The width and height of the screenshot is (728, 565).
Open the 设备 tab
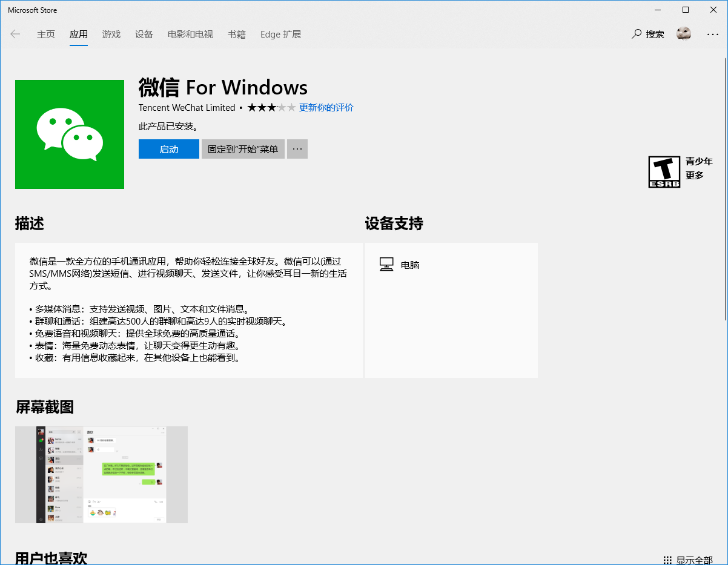coord(144,35)
